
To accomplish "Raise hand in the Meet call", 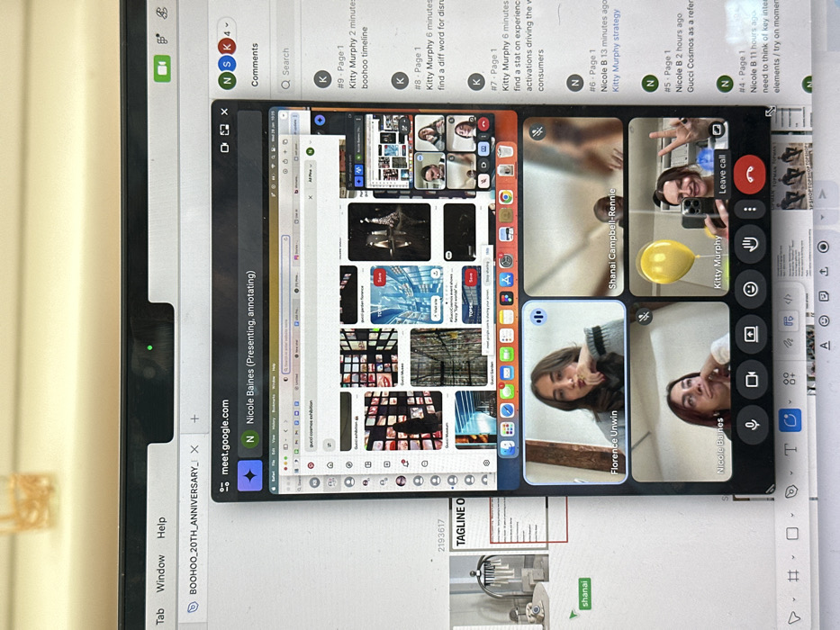I will 750,245.
